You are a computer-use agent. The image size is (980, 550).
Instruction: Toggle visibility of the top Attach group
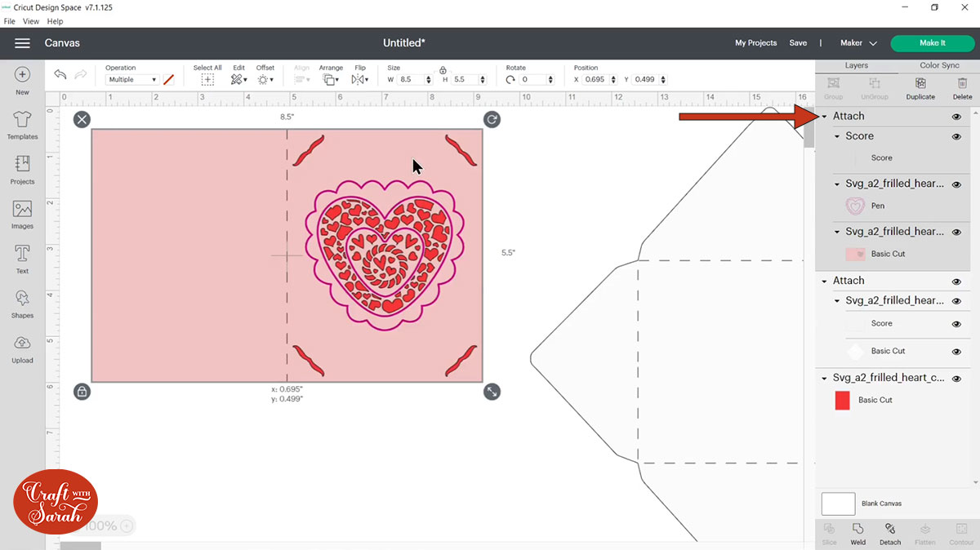coord(955,116)
